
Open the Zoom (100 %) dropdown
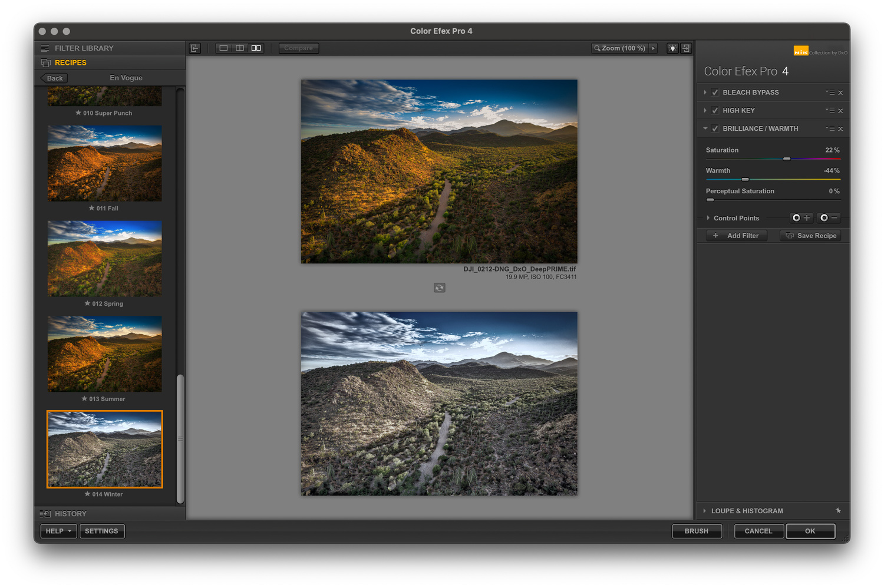click(x=653, y=48)
